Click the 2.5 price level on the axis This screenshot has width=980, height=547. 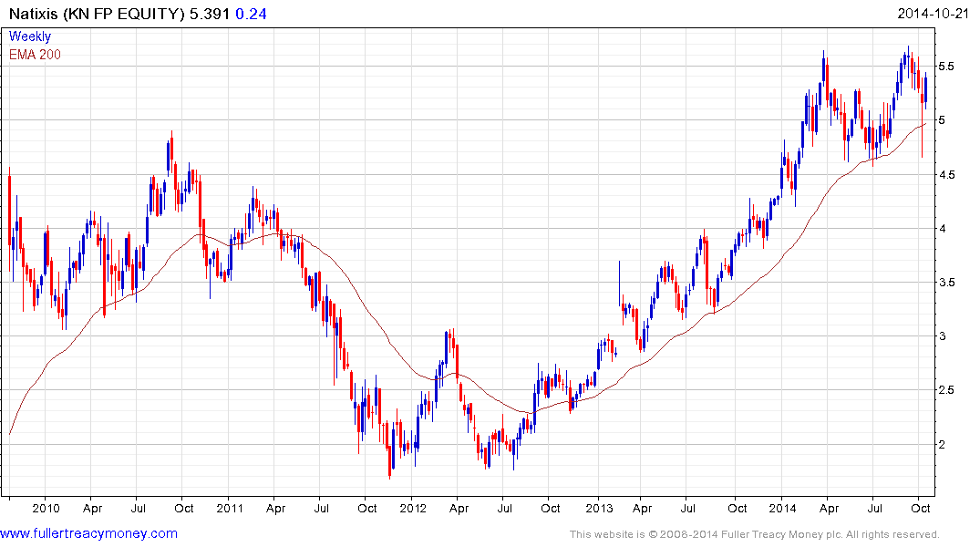(948, 390)
